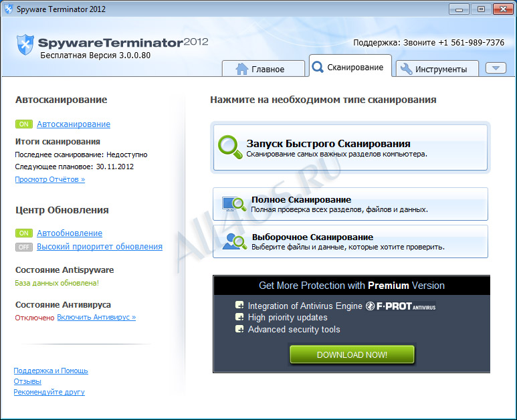This screenshot has width=517, height=420.
Task: Click the wrench icon on Инструменты tab
Action: pos(406,69)
